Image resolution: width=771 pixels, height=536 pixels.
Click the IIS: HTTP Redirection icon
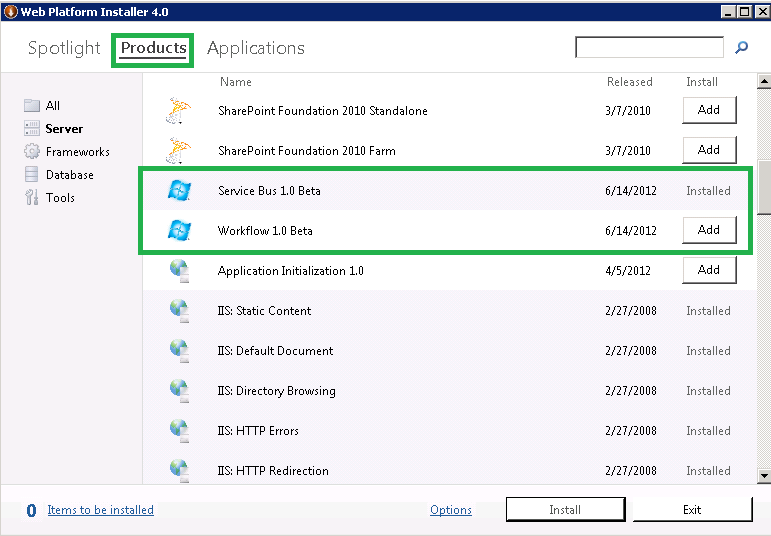(179, 471)
